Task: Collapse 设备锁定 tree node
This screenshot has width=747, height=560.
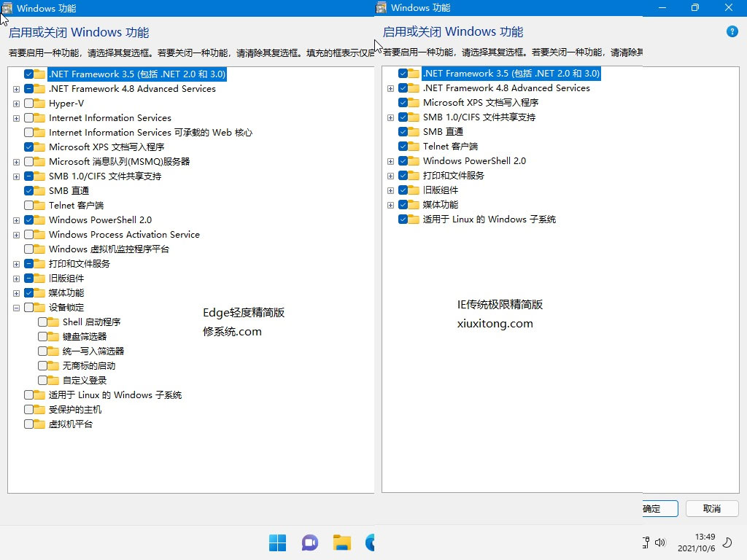Action: tap(16, 308)
